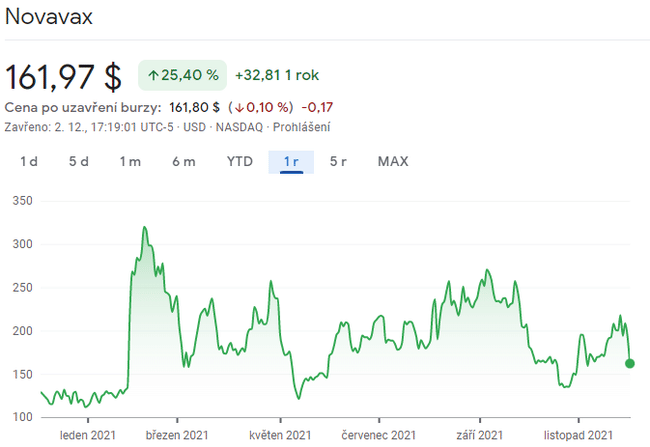The image size is (650, 447).
Task: Display full history with MAX tab
Action: [393, 161]
